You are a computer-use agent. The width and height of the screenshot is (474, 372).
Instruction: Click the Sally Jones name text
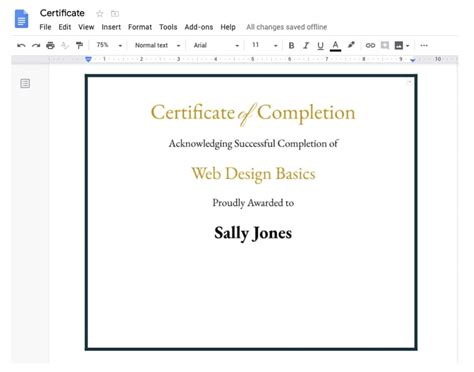253,233
